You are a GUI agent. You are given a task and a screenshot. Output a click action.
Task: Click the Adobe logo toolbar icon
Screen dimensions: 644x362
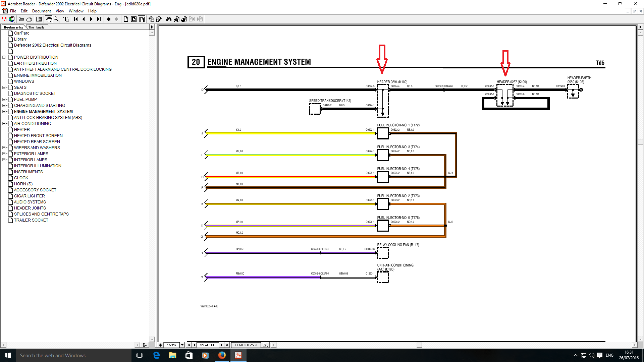(x=4, y=19)
